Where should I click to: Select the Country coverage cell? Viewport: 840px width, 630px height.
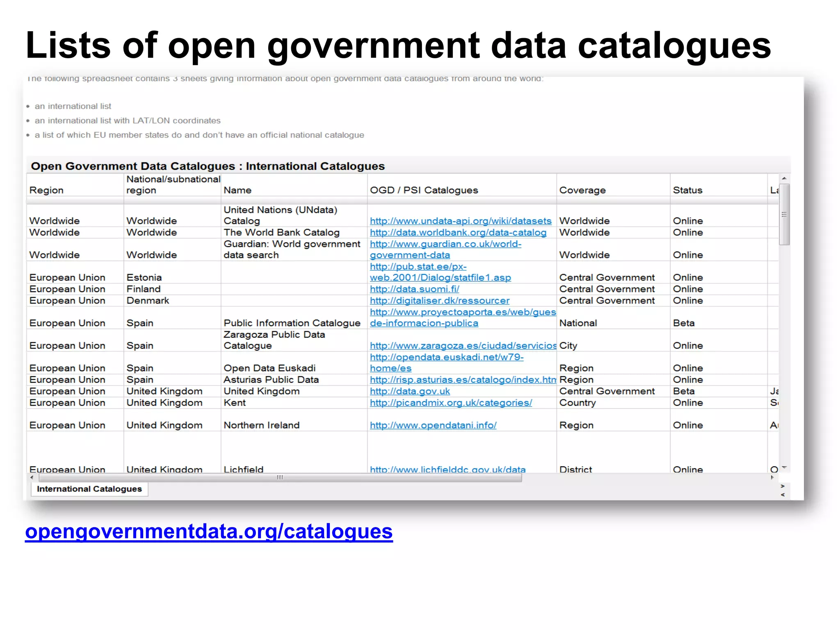(x=613, y=402)
